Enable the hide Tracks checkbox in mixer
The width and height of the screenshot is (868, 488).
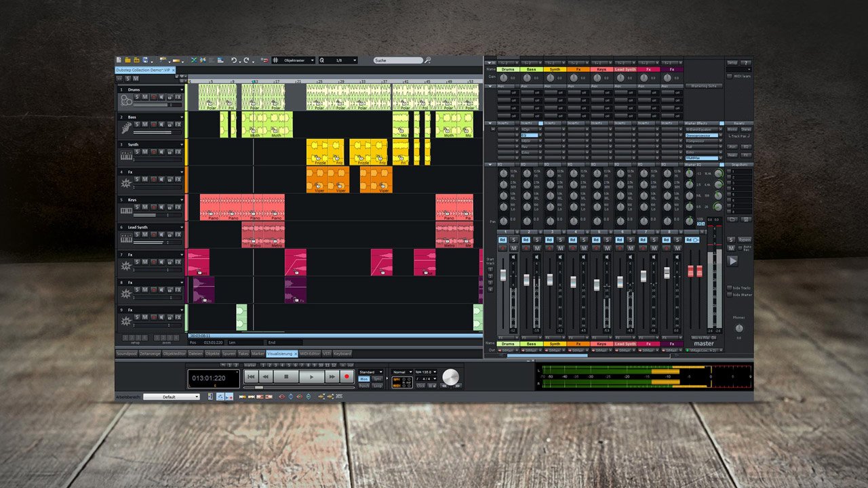click(730, 288)
